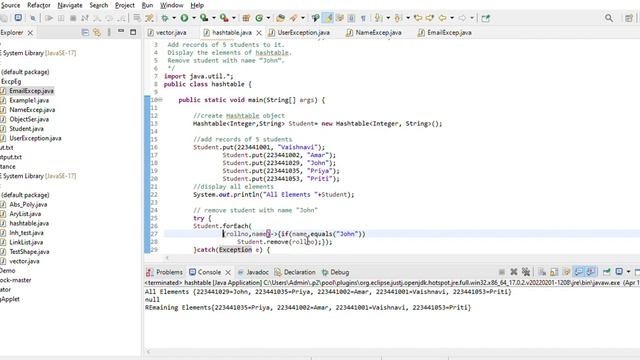Click the Open Perspective icon
The image size is (640, 360).
(x=629, y=18)
